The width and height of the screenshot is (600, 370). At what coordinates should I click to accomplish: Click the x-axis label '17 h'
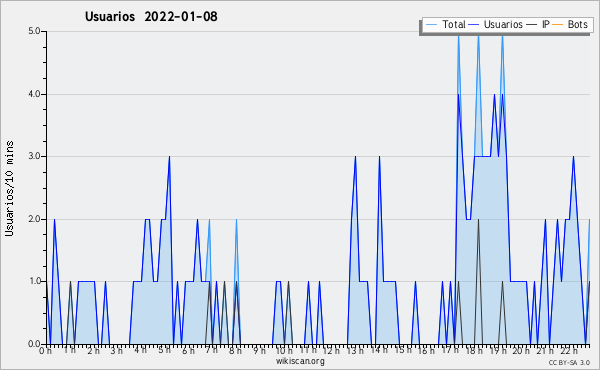coord(450,350)
